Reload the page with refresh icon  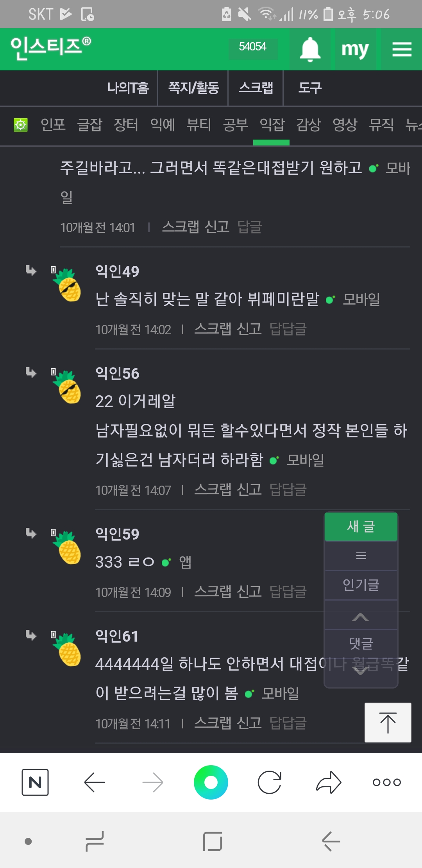(x=270, y=782)
